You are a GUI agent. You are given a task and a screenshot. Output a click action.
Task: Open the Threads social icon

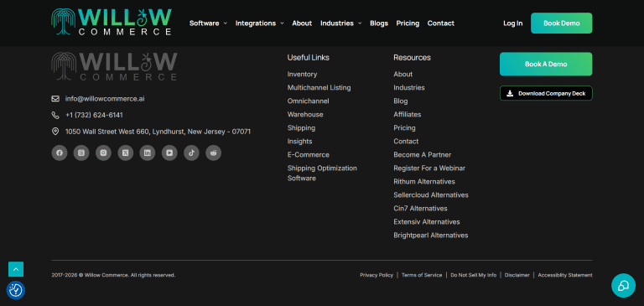point(81,153)
